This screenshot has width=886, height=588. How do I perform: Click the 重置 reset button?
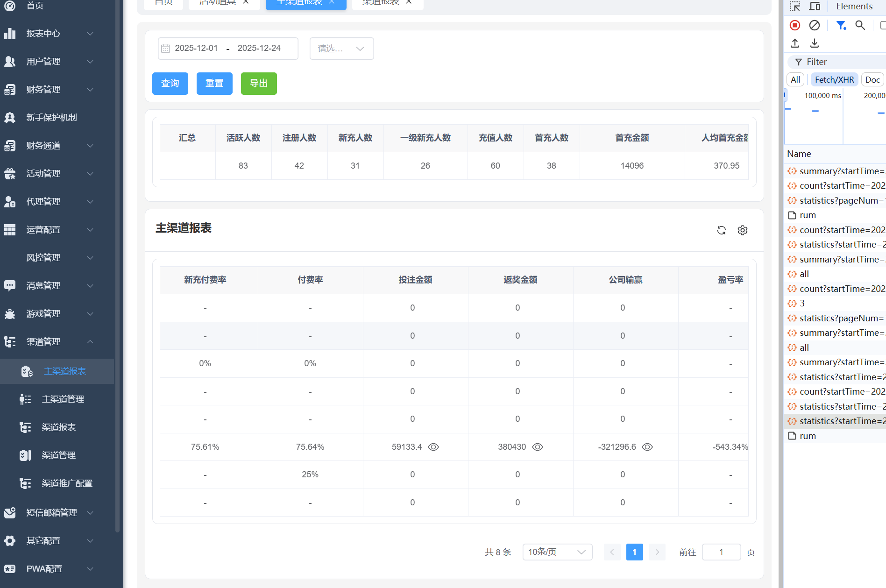point(214,84)
